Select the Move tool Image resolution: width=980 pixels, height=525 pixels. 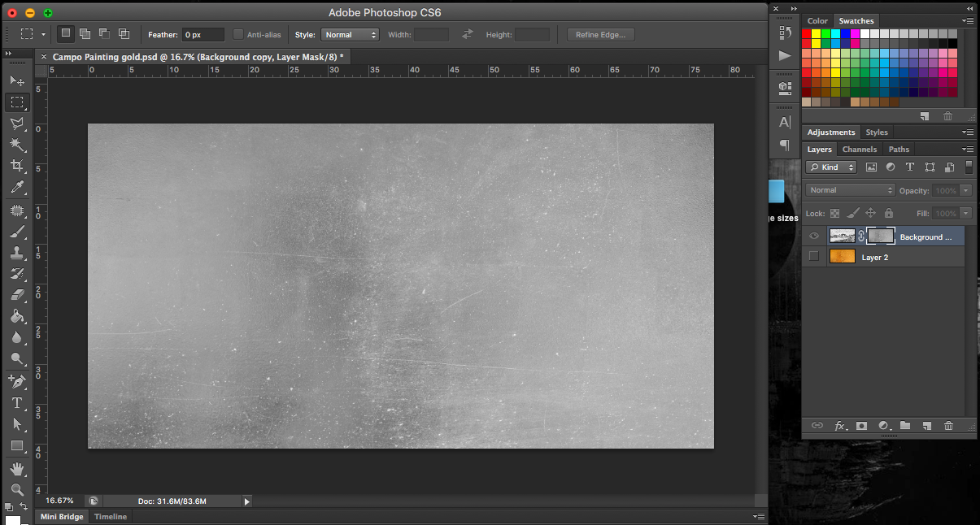(18, 80)
